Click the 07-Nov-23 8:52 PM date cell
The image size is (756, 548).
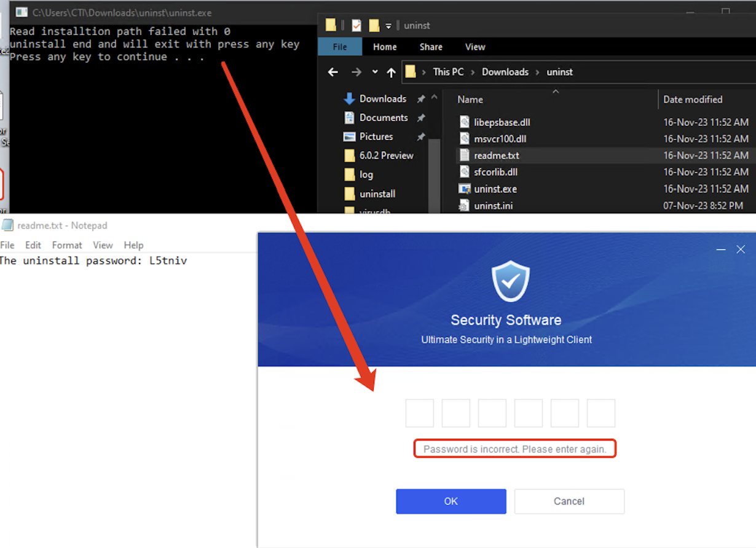click(703, 206)
